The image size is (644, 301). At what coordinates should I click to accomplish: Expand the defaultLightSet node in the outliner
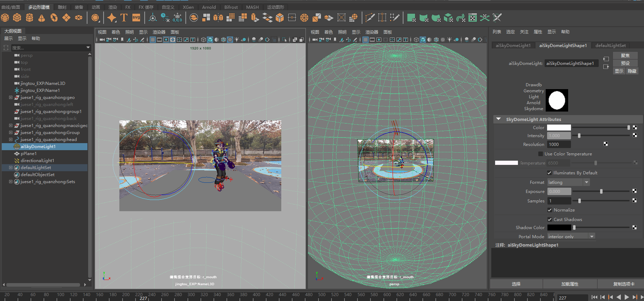point(11,168)
